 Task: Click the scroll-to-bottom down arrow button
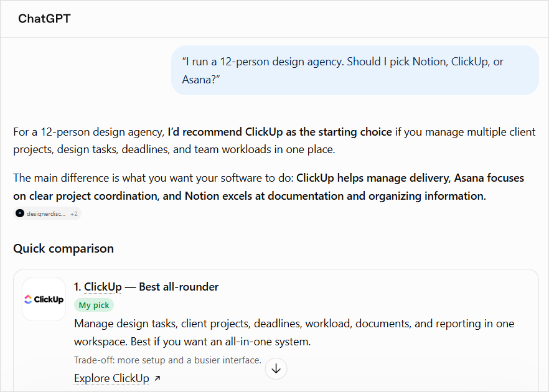coord(276,368)
